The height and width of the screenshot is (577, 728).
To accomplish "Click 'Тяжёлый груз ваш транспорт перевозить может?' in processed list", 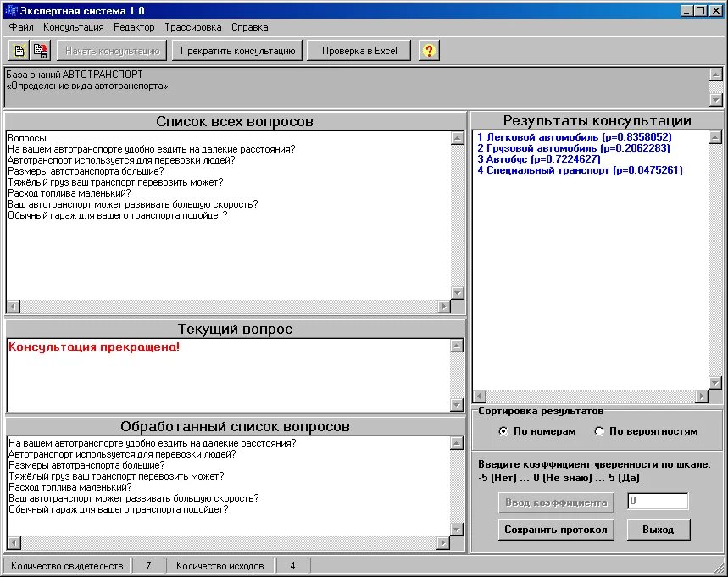I will coord(116,476).
